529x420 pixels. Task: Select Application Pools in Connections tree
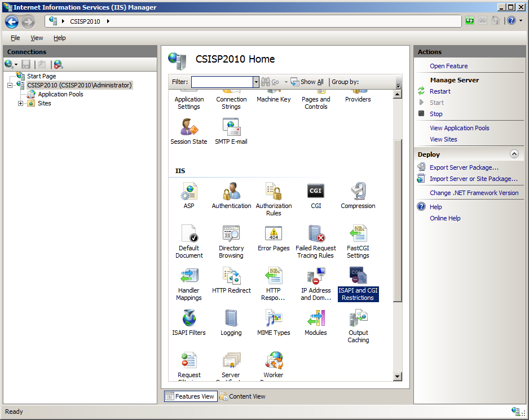(x=60, y=94)
